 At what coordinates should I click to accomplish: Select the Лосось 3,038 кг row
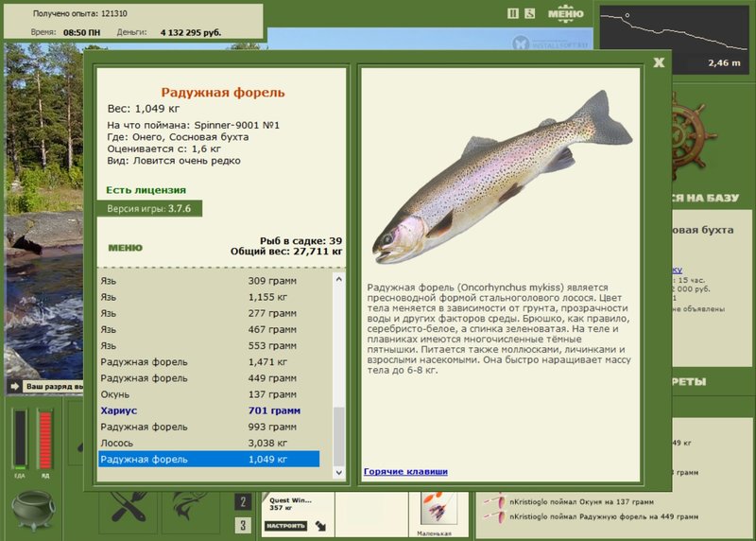(209, 443)
